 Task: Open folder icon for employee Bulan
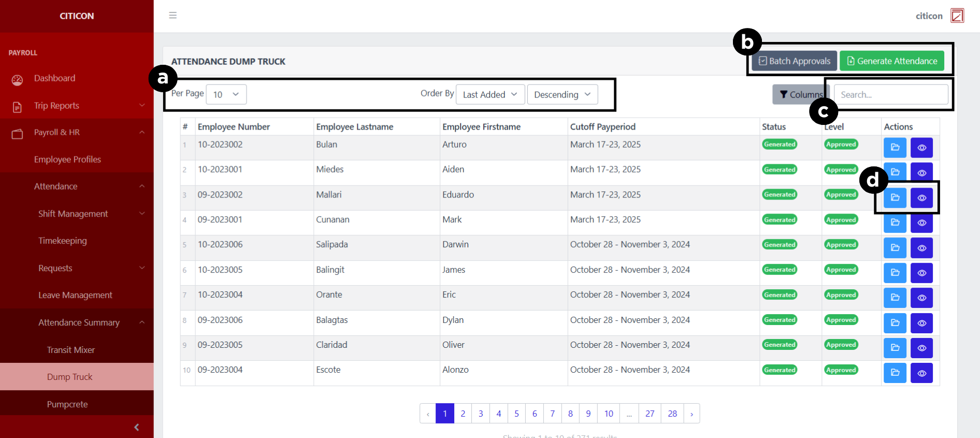[x=895, y=148]
